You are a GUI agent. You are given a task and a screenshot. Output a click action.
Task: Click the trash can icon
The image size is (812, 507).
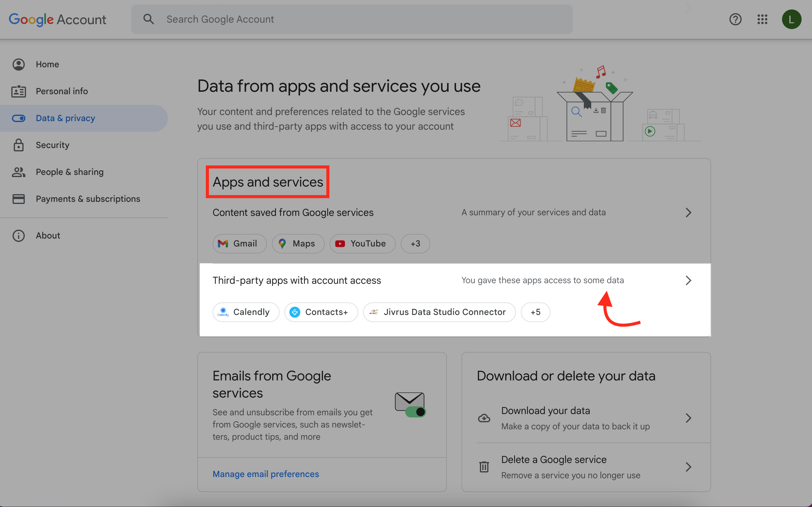click(x=484, y=467)
